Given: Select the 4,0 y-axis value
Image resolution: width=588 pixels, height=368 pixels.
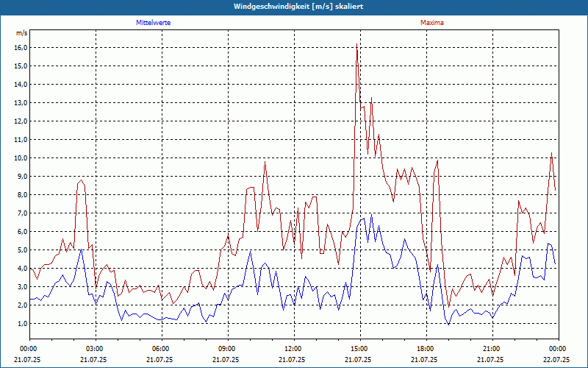Looking at the screenshot, I should pos(23,268).
